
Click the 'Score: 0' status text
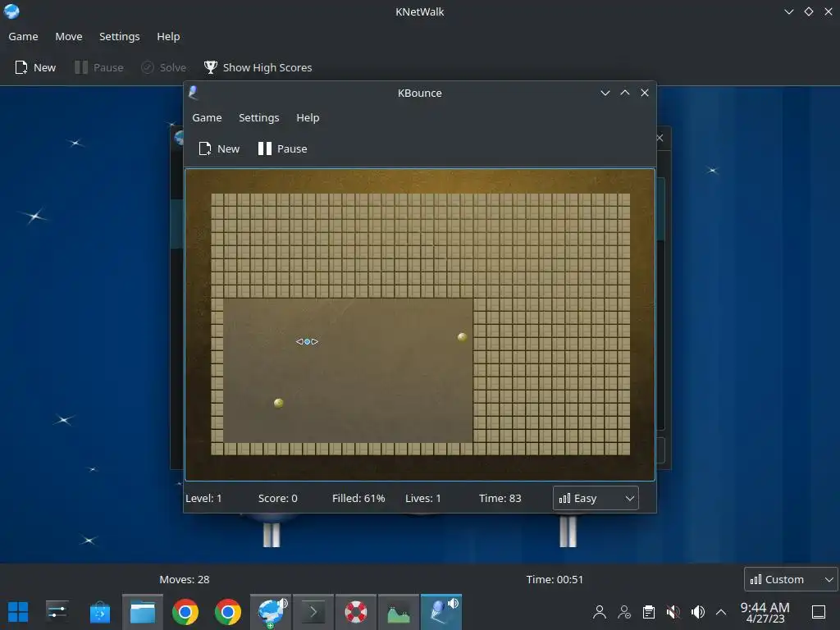(277, 498)
